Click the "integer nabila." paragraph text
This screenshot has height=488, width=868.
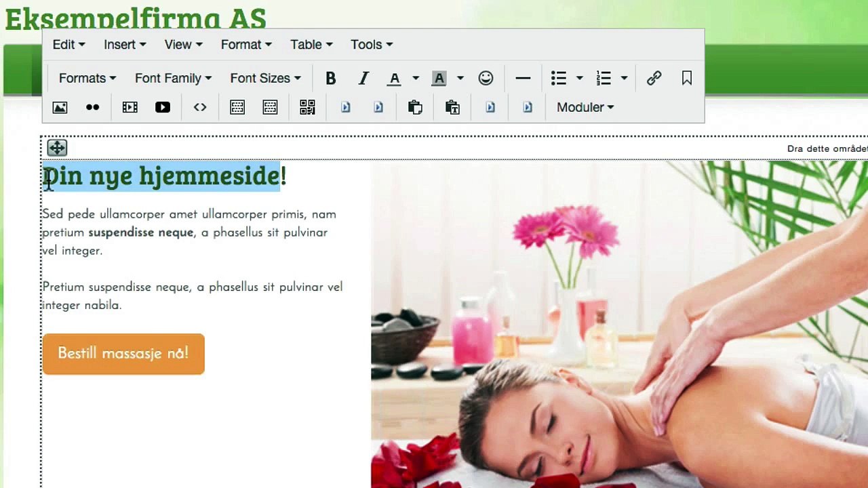81,306
